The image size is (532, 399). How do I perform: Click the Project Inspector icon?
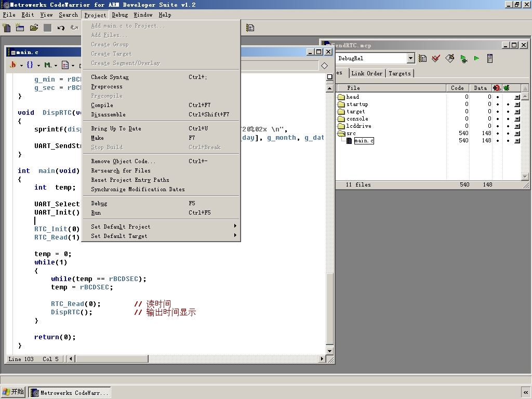(x=489, y=58)
